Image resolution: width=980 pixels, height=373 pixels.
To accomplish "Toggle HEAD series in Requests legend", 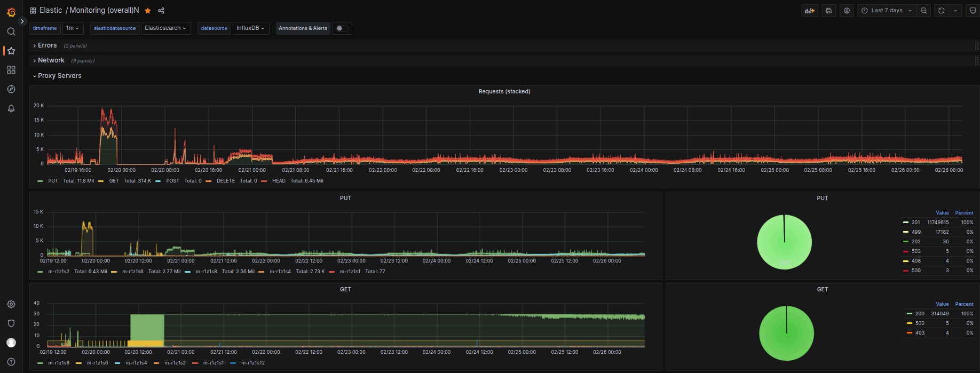I will pos(278,181).
